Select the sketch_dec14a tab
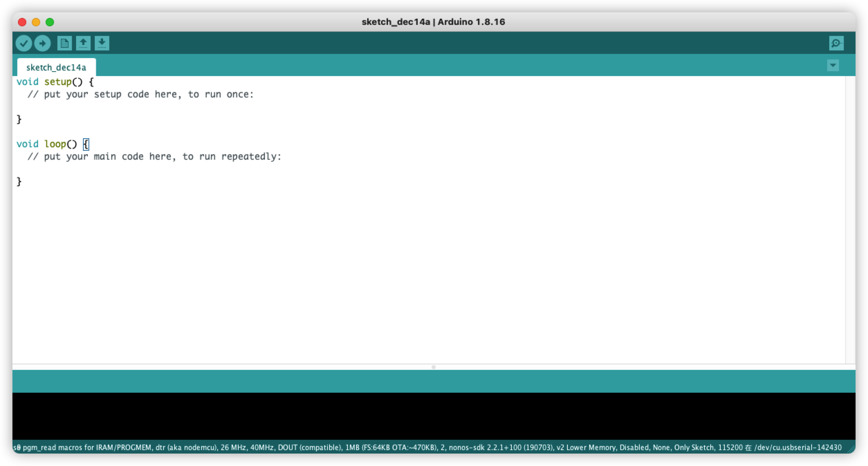 tap(56, 67)
